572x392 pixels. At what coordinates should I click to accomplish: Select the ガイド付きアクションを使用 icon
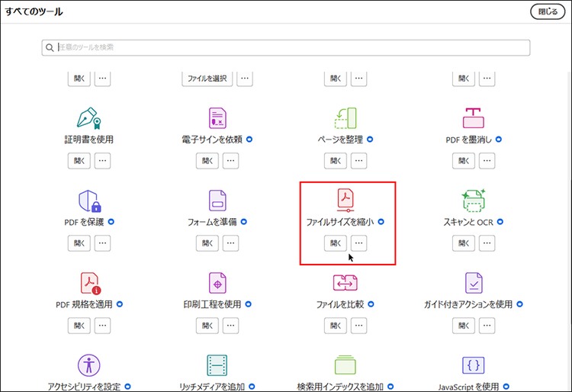474,283
